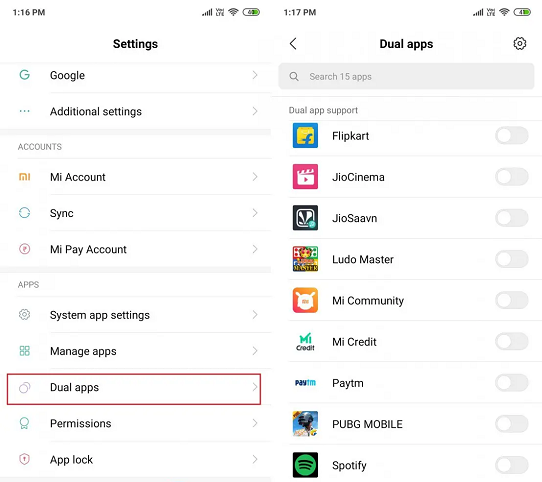Tap the Additional settings three-dot icon
Image resolution: width=542 pixels, height=482 pixels.
(x=25, y=111)
